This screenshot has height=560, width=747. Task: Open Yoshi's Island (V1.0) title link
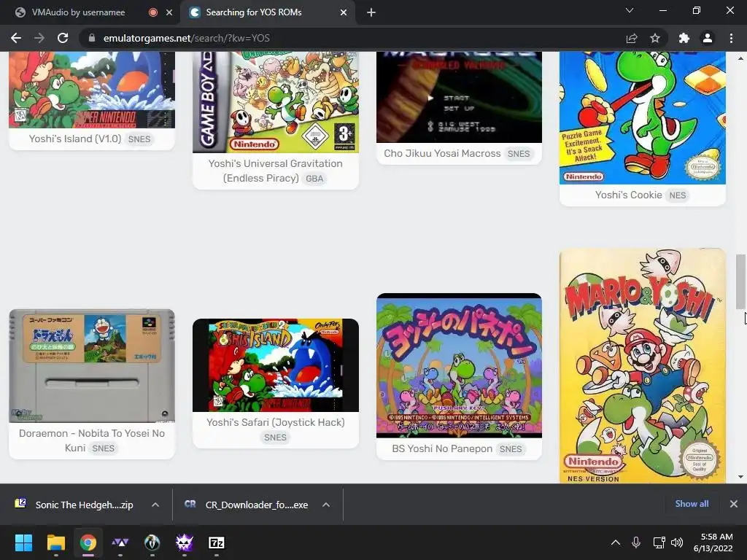click(75, 139)
